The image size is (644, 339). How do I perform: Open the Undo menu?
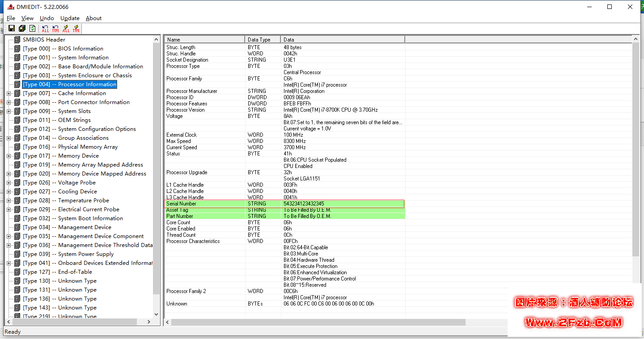(x=47, y=18)
